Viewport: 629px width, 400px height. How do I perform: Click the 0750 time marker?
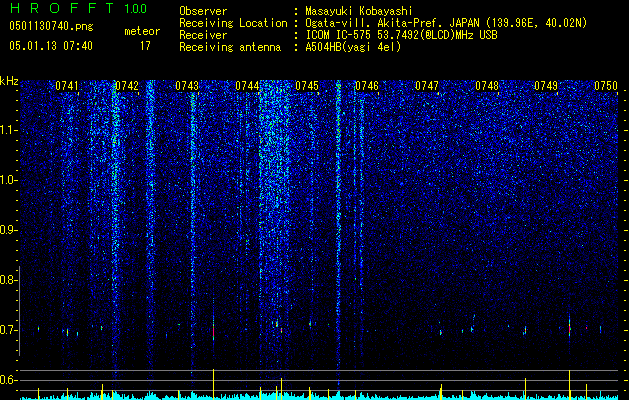pos(606,86)
